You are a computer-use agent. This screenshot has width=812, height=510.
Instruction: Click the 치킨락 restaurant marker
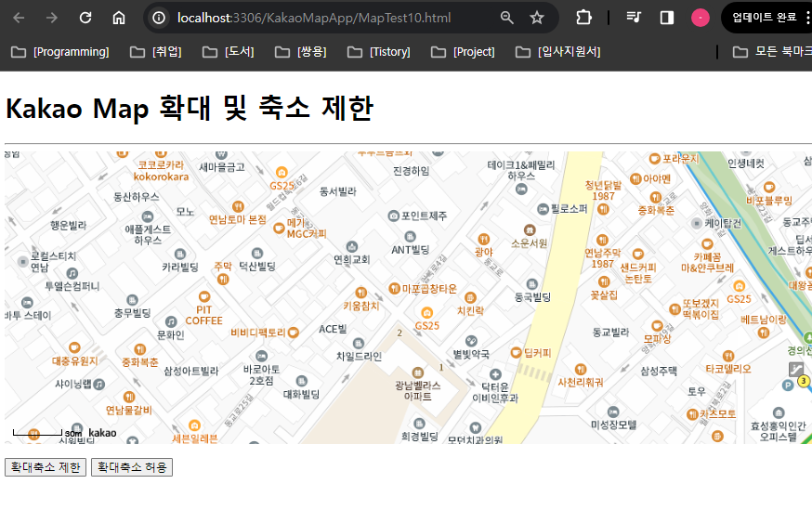click(470, 297)
